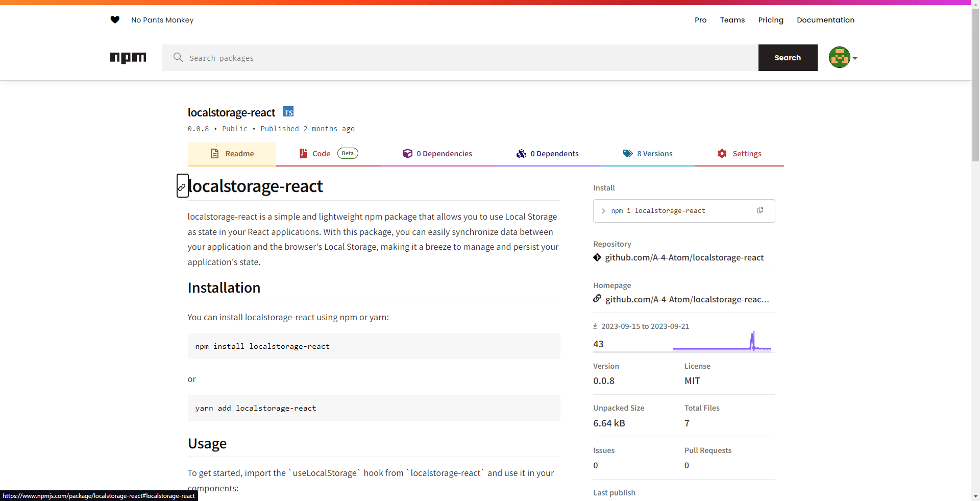Open the truncated homepage GitHub link
Image resolution: width=980 pixels, height=501 pixels.
pos(687,299)
